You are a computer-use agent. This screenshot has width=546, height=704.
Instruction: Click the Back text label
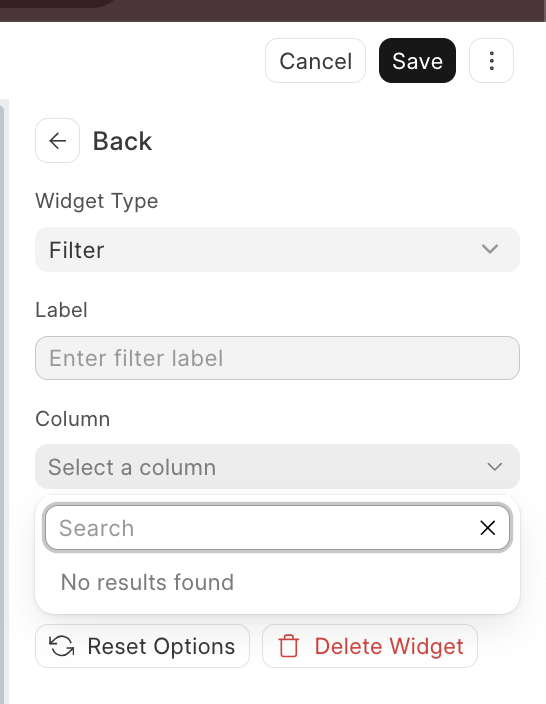click(122, 141)
